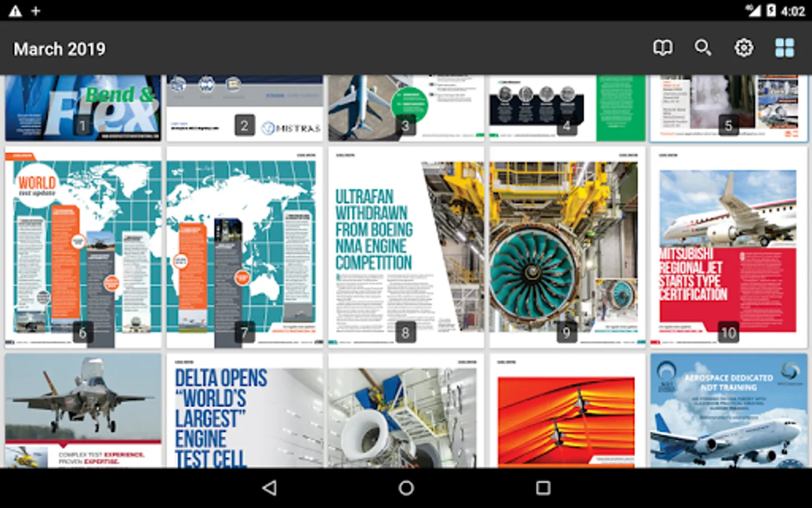This screenshot has height=508, width=812.
Task: Tap the search magnifier icon
Action: [703, 48]
